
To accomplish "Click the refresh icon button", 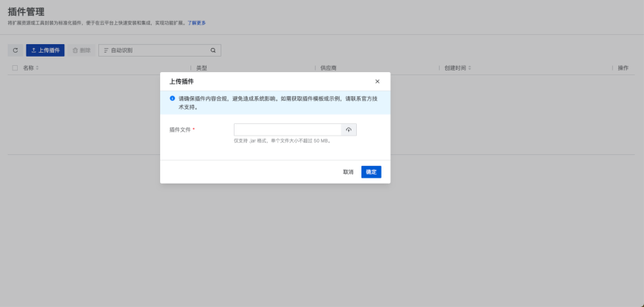I will coord(15,50).
